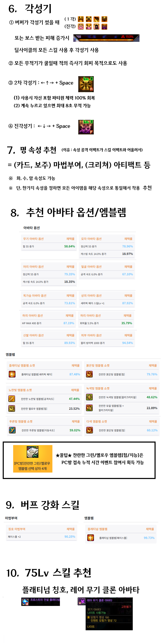Click the 피부 아바타 옵션 물리 방어력 row
This screenshot has width=162, height=644.
(107, 343)
